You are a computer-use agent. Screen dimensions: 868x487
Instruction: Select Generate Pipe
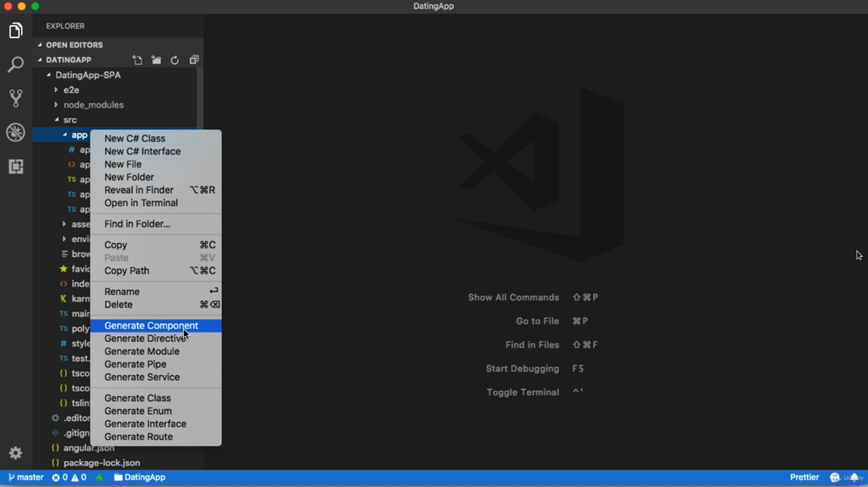(155, 364)
